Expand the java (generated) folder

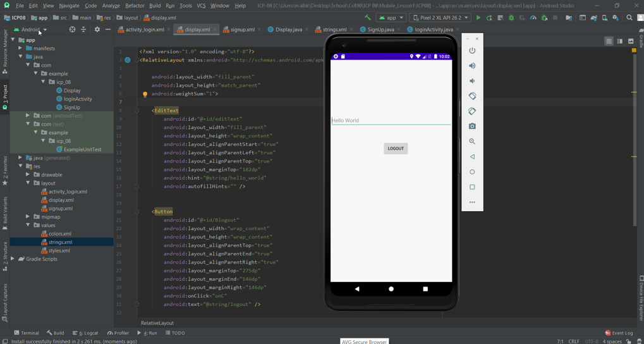pyautogui.click(x=20, y=158)
